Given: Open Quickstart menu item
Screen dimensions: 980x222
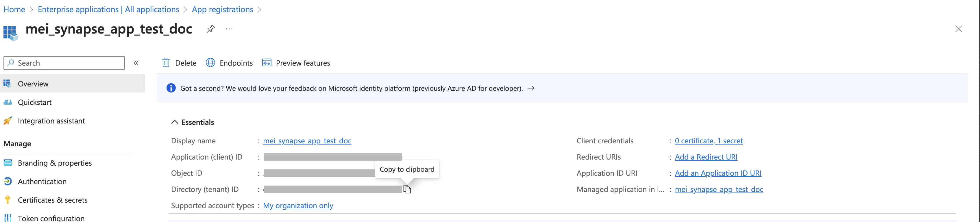Looking at the screenshot, I should click(x=35, y=102).
